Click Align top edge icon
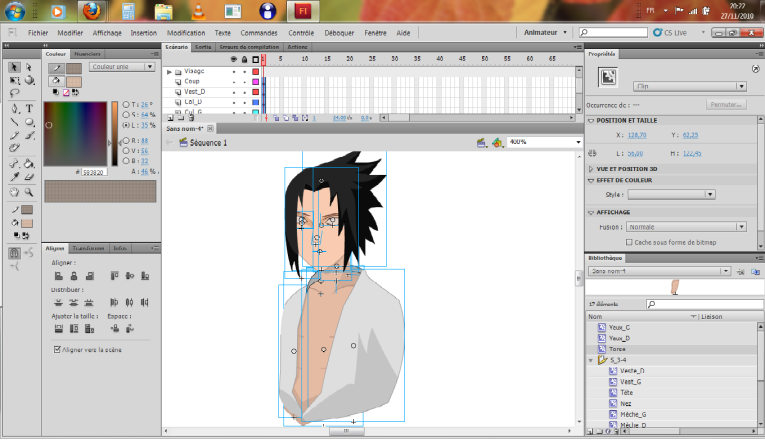This screenshot has width=765, height=441. tap(114, 276)
